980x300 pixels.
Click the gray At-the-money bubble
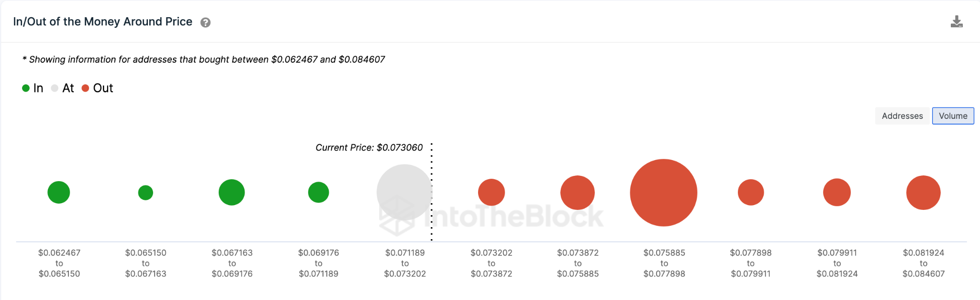pos(404,193)
